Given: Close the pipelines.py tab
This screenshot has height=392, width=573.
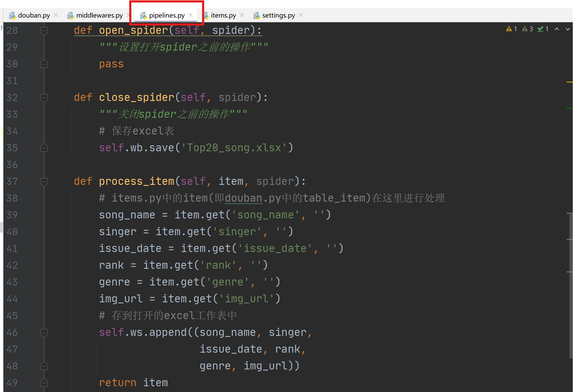Looking at the screenshot, I should tap(191, 15).
